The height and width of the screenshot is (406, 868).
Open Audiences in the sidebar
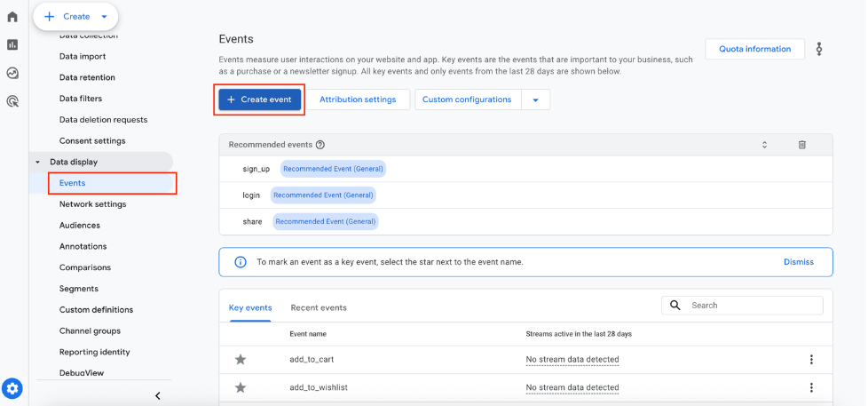80,226
